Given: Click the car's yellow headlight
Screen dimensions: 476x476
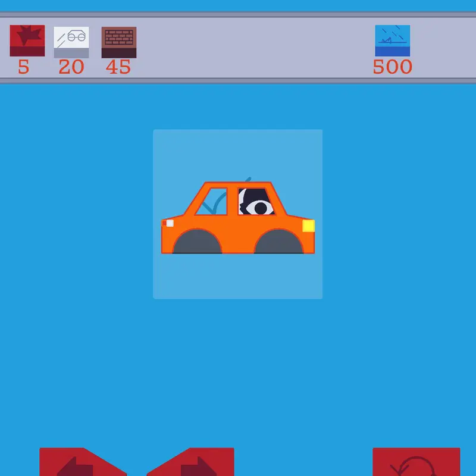Looking at the screenshot, I should (308, 226).
